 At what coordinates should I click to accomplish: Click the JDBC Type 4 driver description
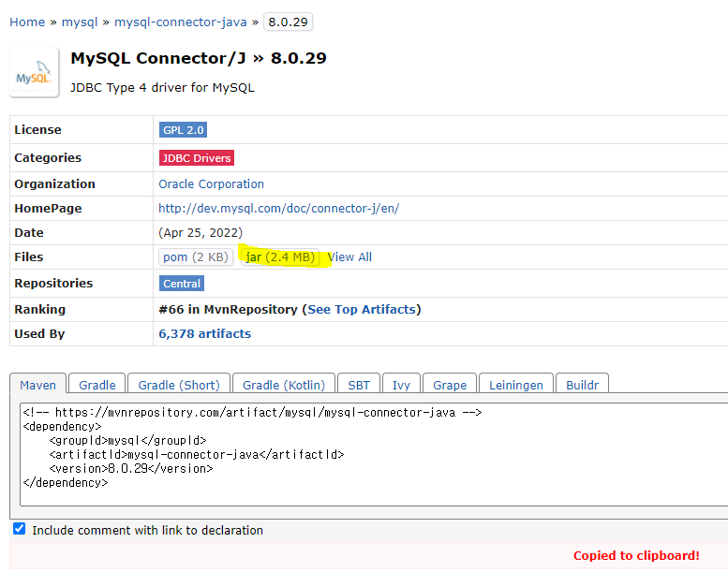[x=162, y=88]
